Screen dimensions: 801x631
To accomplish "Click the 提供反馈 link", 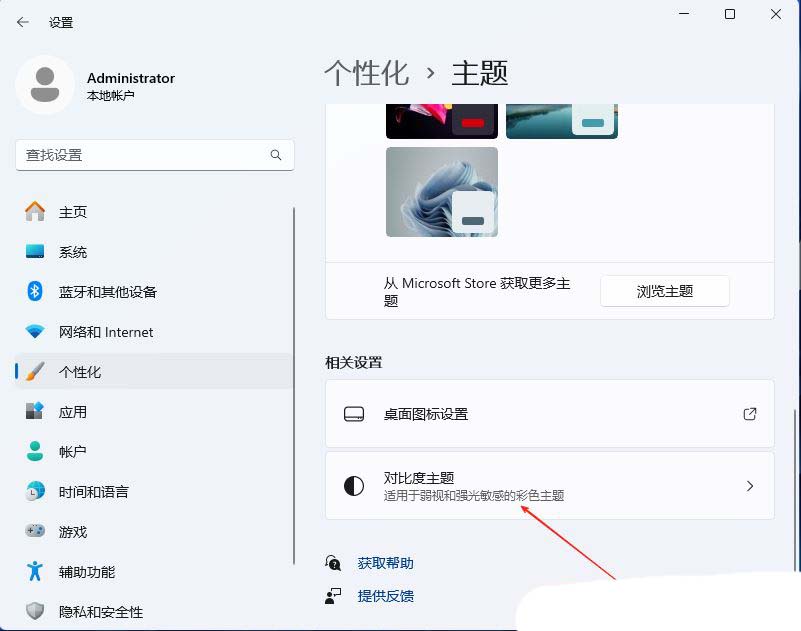I will (x=385, y=596).
